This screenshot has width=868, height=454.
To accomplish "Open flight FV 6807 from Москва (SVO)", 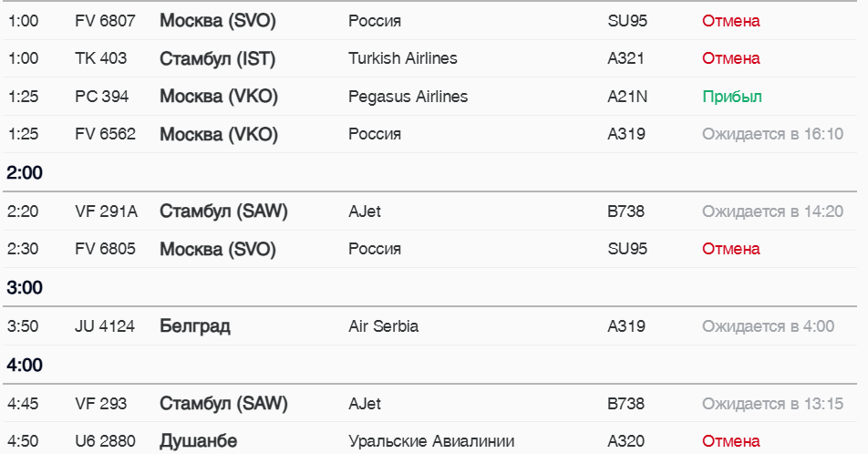I will (x=105, y=20).
